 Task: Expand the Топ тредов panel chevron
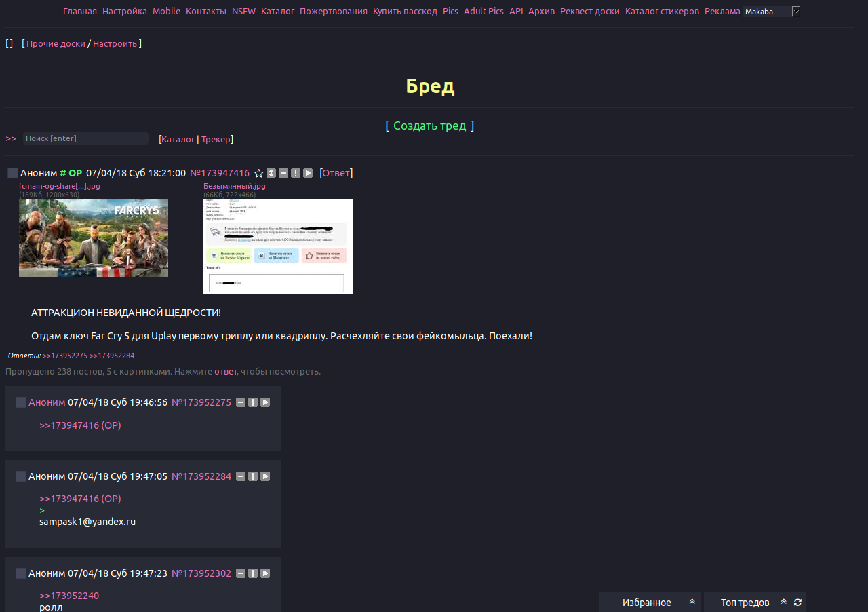783,602
